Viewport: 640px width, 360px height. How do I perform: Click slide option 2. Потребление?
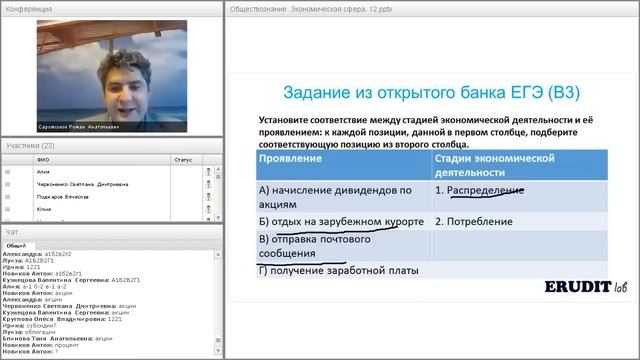coord(473,222)
